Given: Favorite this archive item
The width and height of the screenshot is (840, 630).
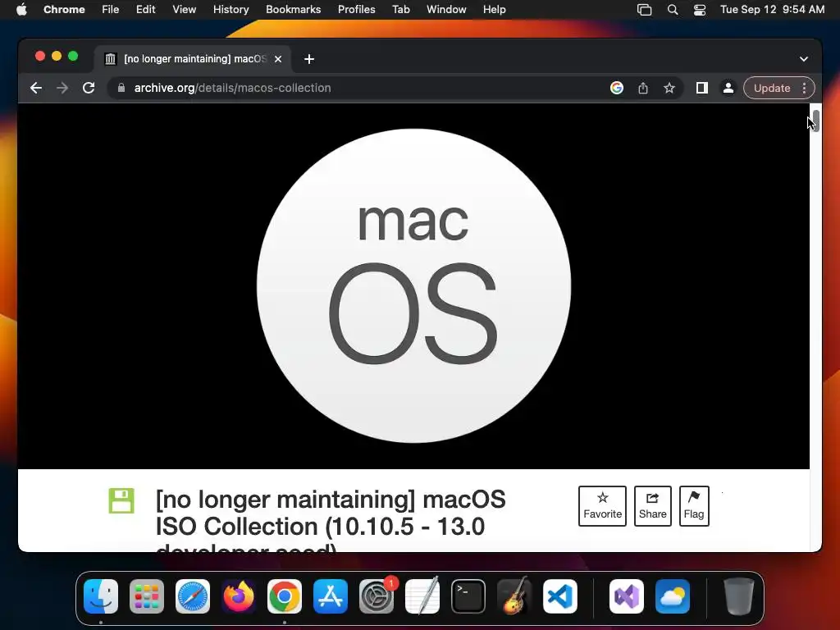Looking at the screenshot, I should click(602, 505).
